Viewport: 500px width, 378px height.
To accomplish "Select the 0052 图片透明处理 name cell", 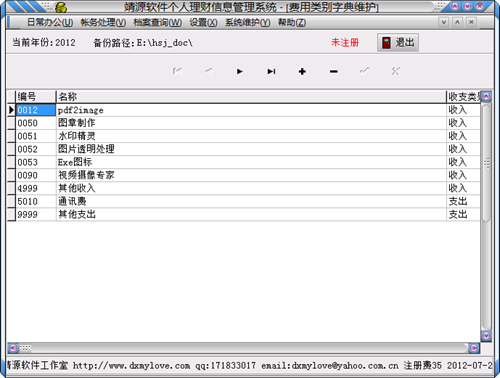I will pos(251,149).
